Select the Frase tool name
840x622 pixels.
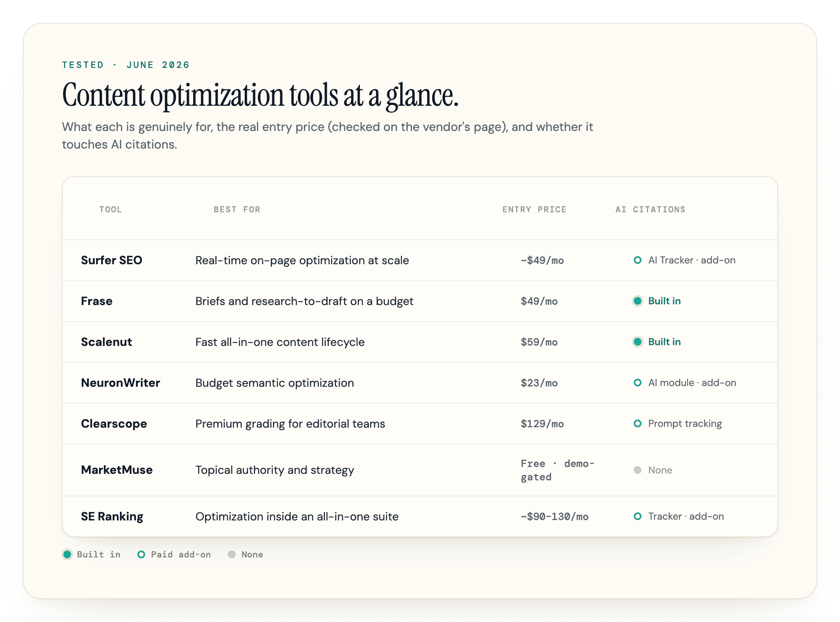(97, 301)
